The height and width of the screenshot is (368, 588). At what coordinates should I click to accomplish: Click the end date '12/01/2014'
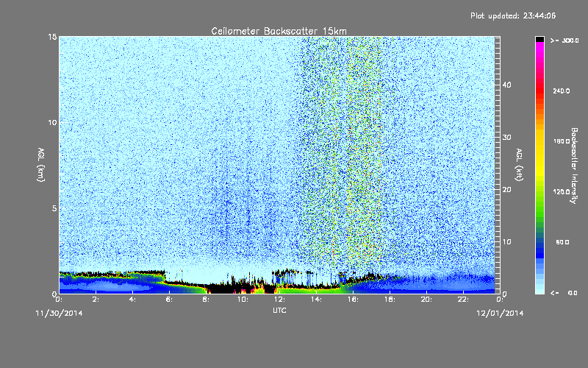[x=500, y=314]
